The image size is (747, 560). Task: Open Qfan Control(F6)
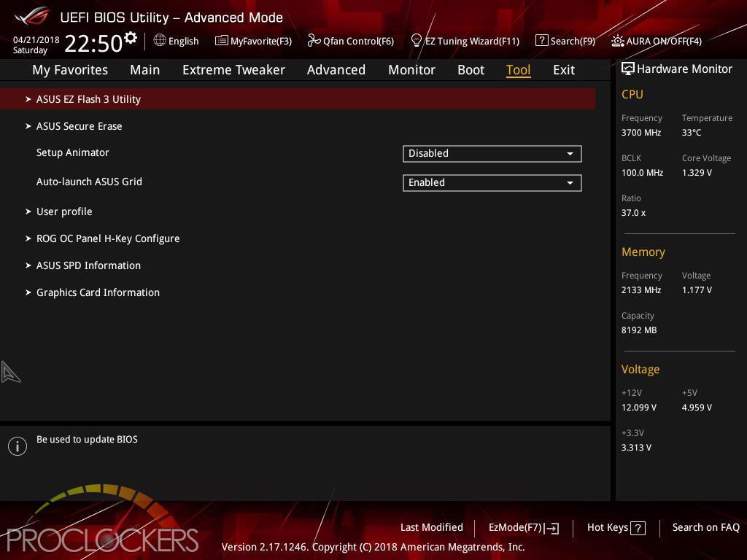point(351,41)
